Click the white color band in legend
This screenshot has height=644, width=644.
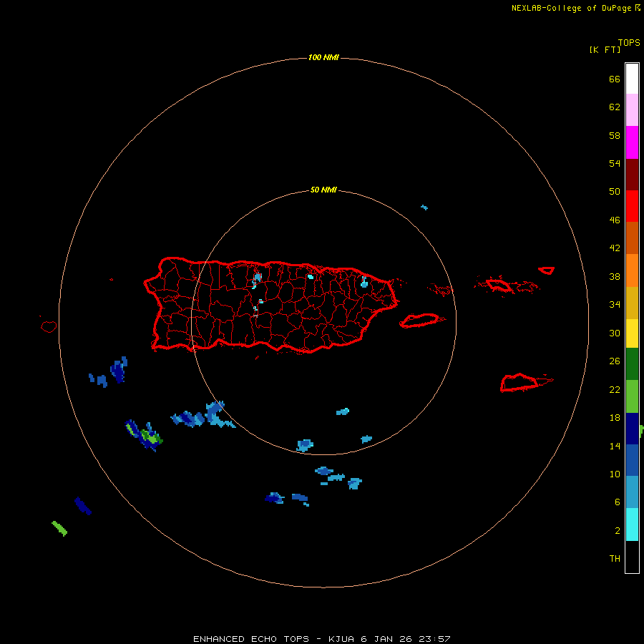click(632, 79)
